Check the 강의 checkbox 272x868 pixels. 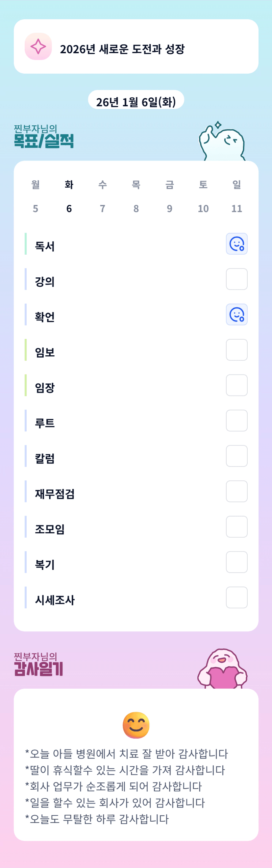(x=237, y=279)
